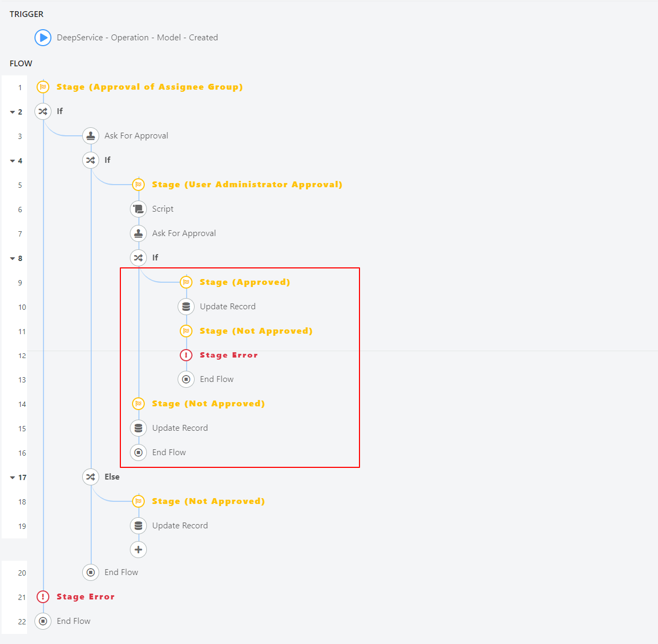The width and height of the screenshot is (658, 644).
Task: Open the Script action label
Action: point(163,209)
